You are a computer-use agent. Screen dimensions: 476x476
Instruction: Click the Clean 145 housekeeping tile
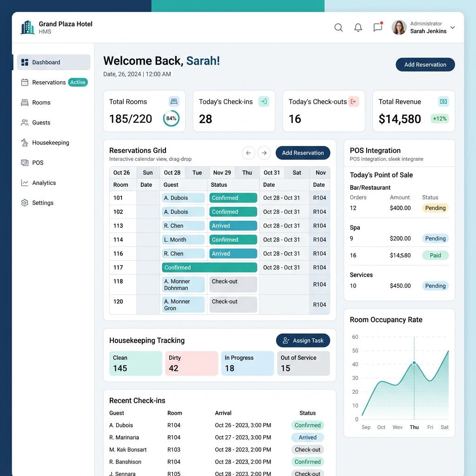(x=135, y=364)
